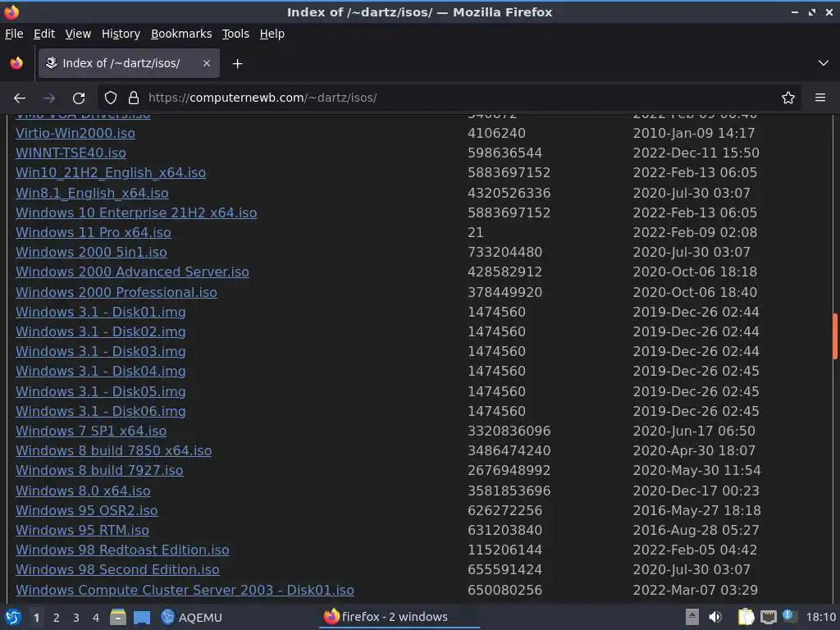The height and width of the screenshot is (630, 840).
Task: Select the 'Index of /~dartz/isos/' tab
Action: coord(129,63)
